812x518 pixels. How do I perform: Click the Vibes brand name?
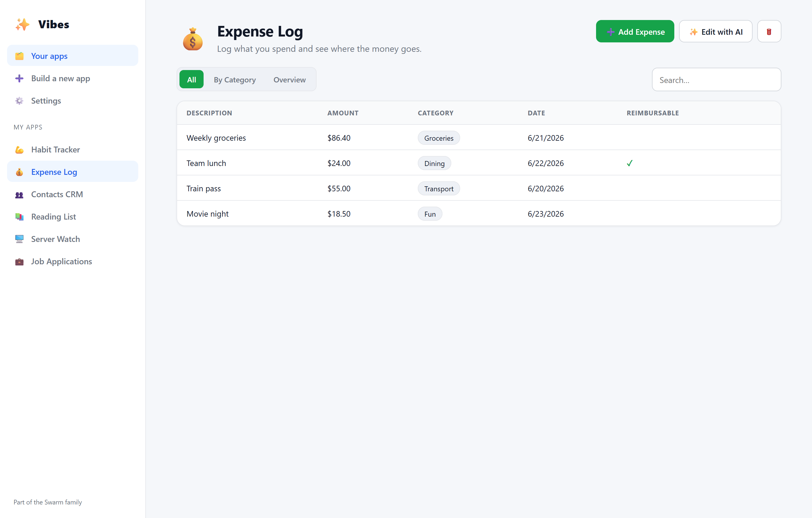coord(54,24)
